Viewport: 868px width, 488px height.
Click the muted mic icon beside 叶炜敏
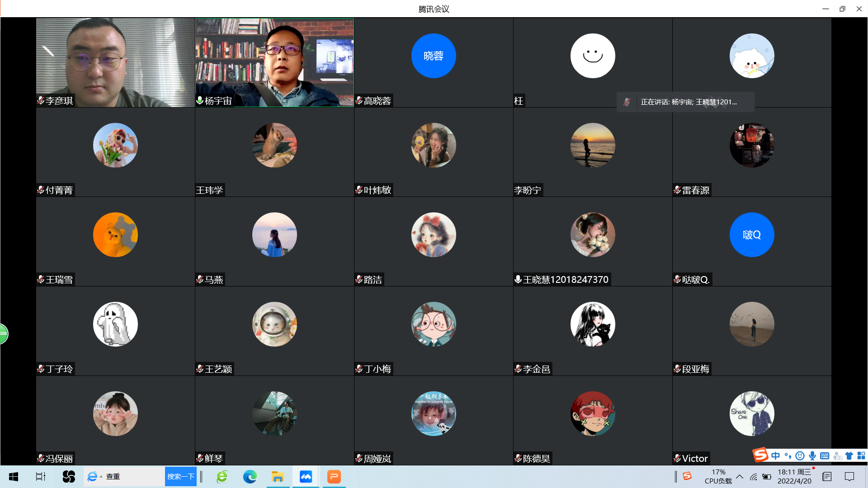coord(359,190)
